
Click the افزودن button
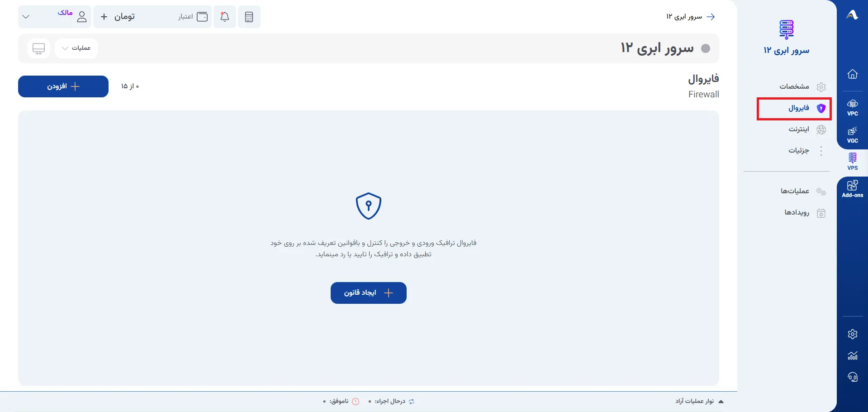click(x=63, y=86)
